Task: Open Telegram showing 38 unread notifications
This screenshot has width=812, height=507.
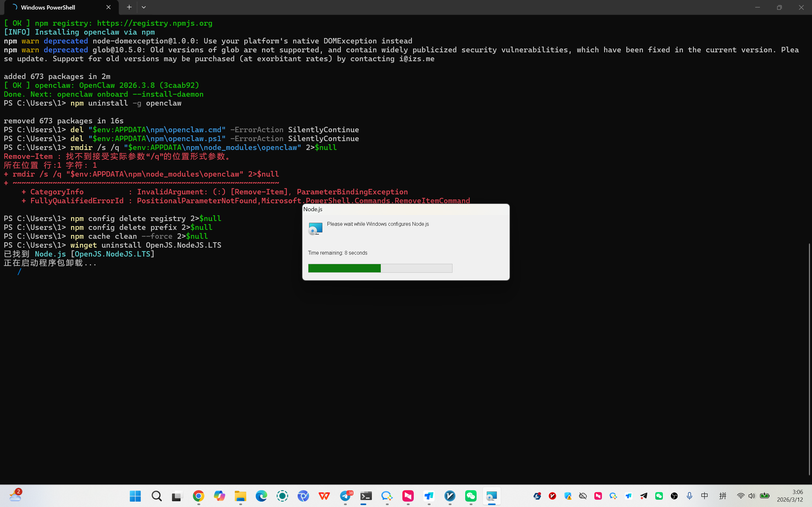Action: point(345,497)
